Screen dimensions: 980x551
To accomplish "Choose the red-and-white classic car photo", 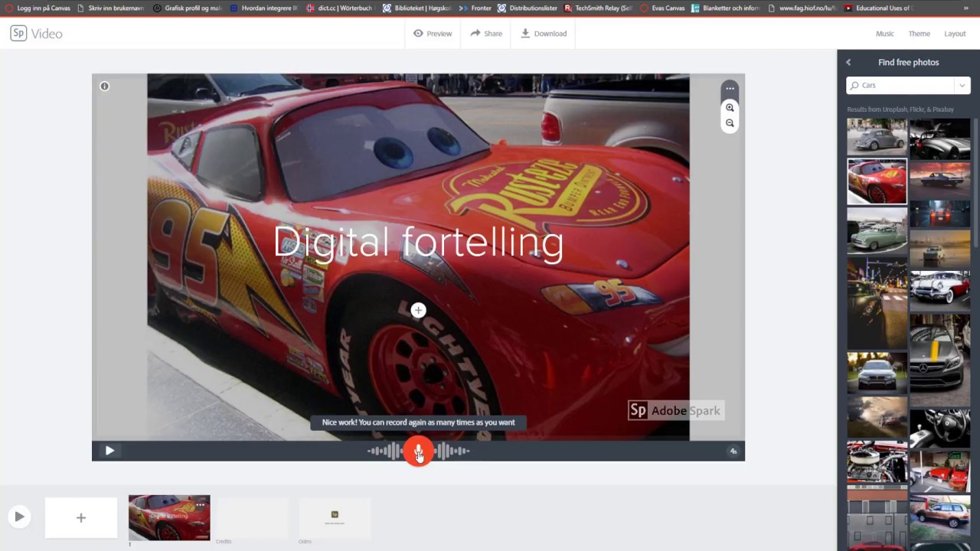I will 939,291.
